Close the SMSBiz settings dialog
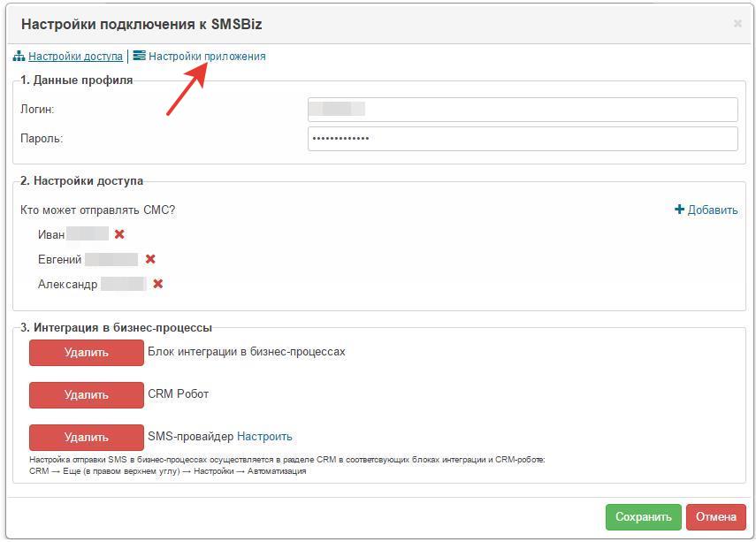The width and height of the screenshot is (756, 542). click(x=737, y=24)
